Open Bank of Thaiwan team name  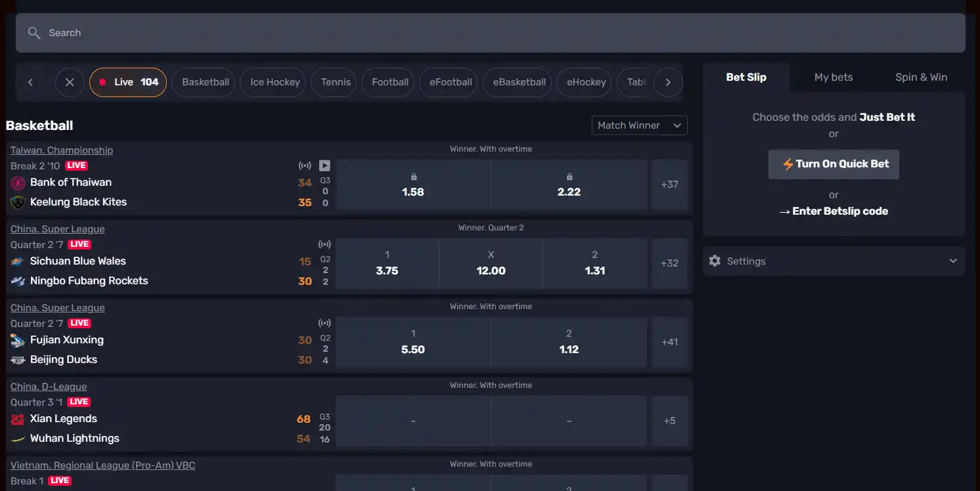(71, 182)
